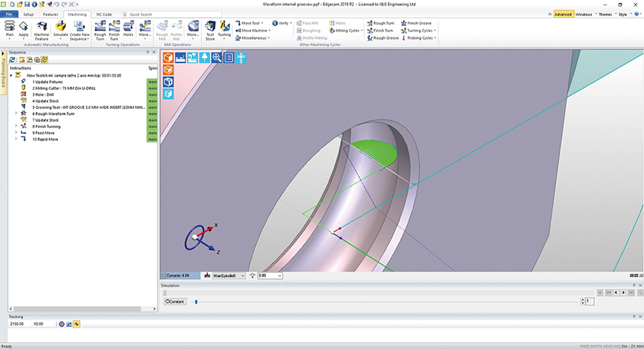Open the Turning Cycles dropdown

click(x=419, y=30)
